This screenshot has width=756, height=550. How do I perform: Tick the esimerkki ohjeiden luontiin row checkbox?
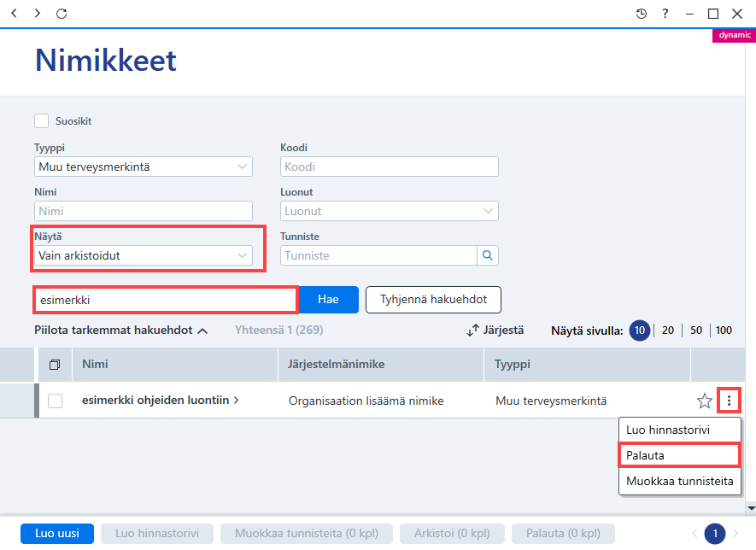[x=55, y=401]
